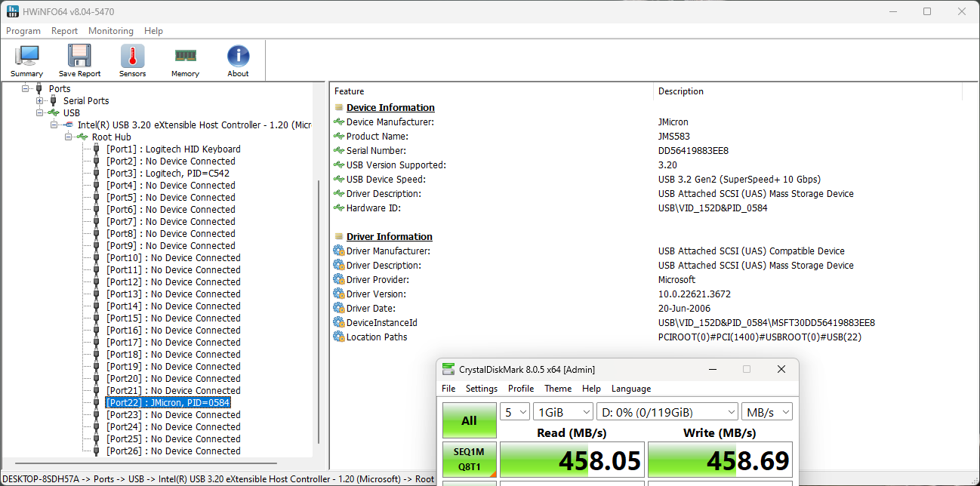The image size is (980, 486).
Task: Open CrystalDiskMark Profile menu
Action: 521,389
